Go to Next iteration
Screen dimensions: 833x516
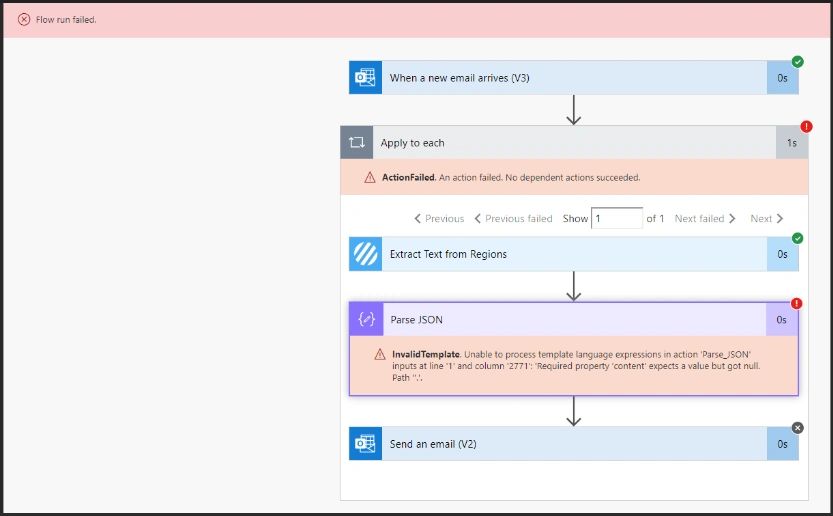click(767, 218)
